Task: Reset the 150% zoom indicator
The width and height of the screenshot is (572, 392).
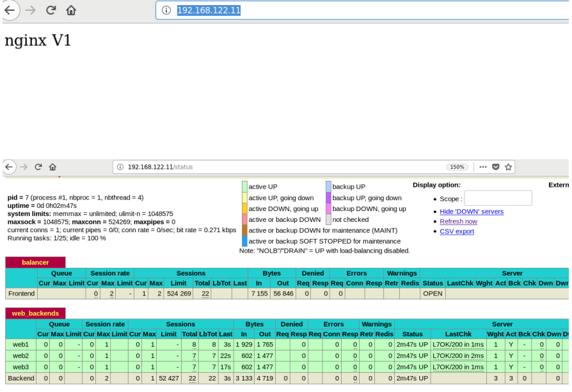Action: click(457, 167)
